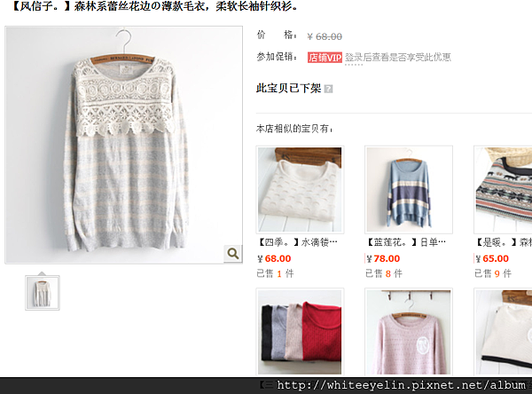The width and height of the screenshot is (532, 394).
Task: Click the 【蓝莲花。】日单 product title link
Action: click(x=406, y=242)
